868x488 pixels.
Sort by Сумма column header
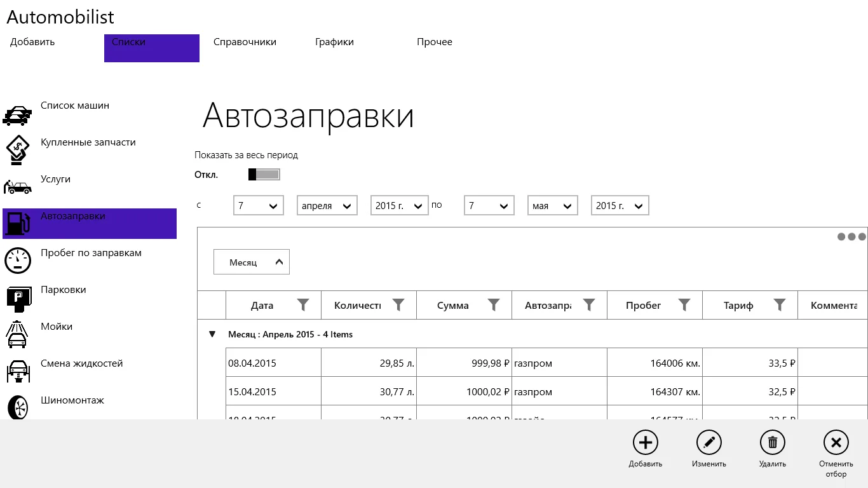point(453,306)
